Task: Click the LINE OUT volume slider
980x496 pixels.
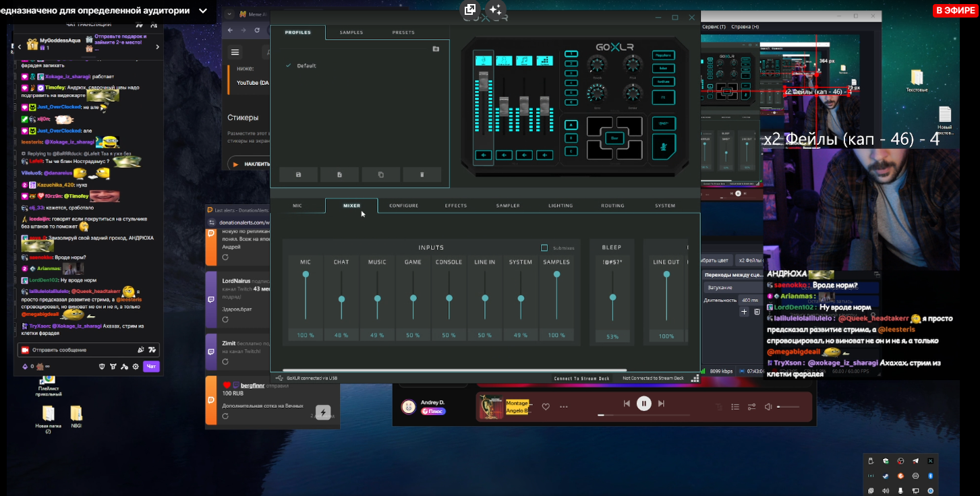Action: [x=666, y=295]
